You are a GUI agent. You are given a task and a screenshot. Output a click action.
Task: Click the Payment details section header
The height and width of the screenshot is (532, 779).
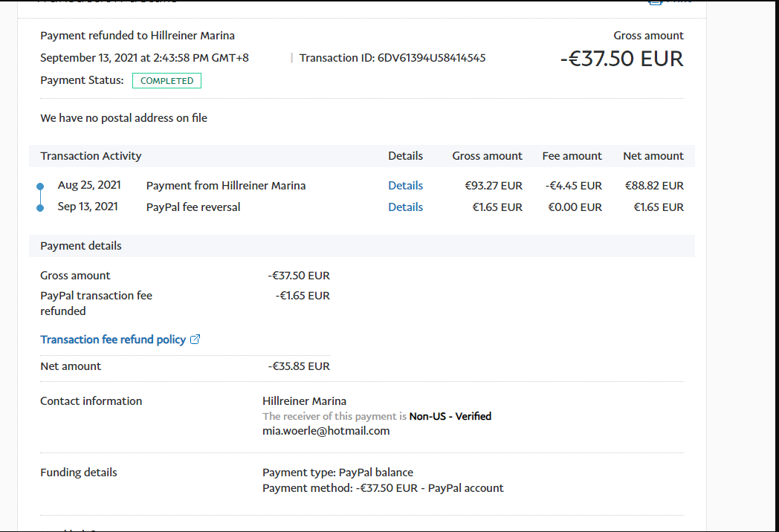[x=81, y=246]
